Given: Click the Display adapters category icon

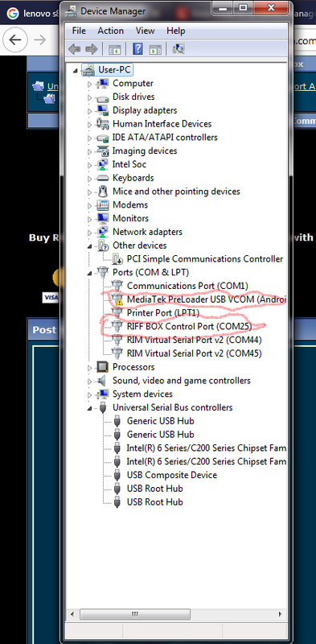Looking at the screenshot, I should (102, 110).
